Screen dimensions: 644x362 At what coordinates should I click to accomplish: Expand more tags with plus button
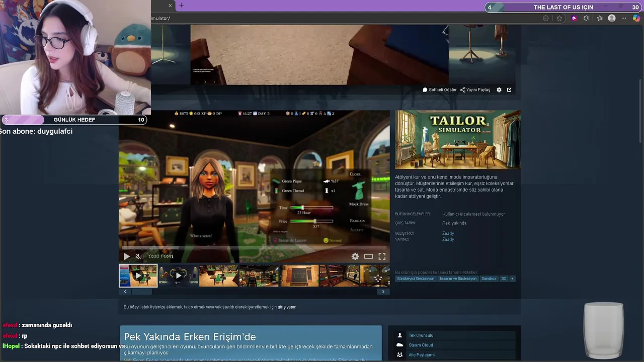click(x=512, y=279)
